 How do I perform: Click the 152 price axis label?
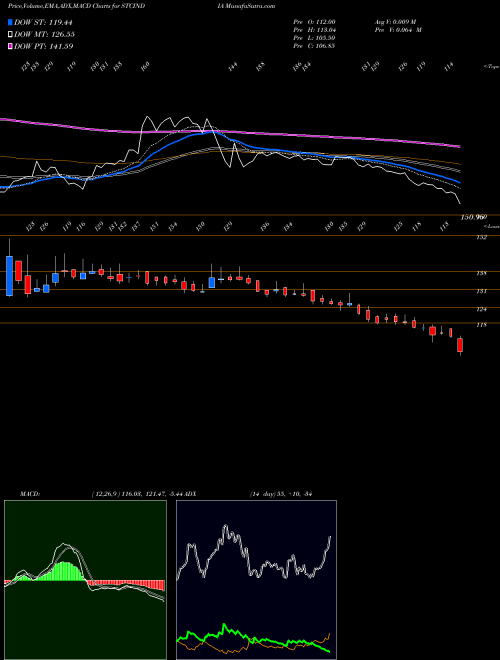[x=482, y=237]
